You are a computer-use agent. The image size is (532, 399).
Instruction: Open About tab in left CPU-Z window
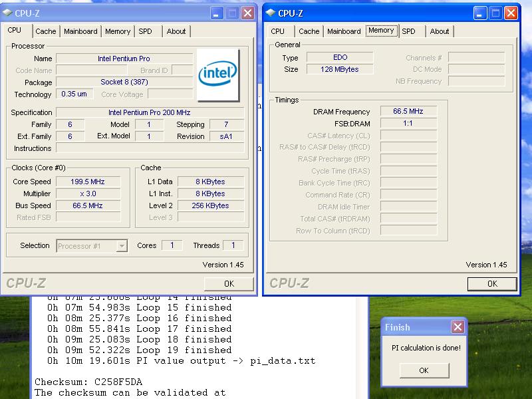click(176, 31)
